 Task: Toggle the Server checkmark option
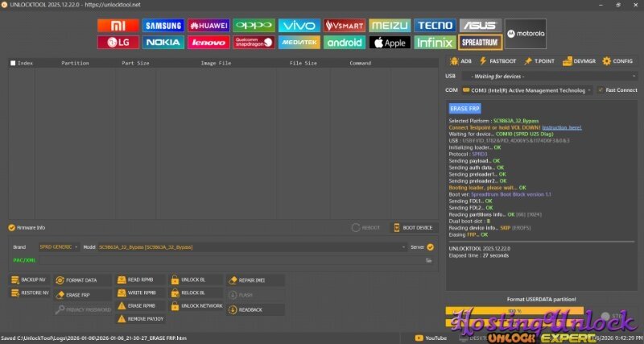(431, 247)
